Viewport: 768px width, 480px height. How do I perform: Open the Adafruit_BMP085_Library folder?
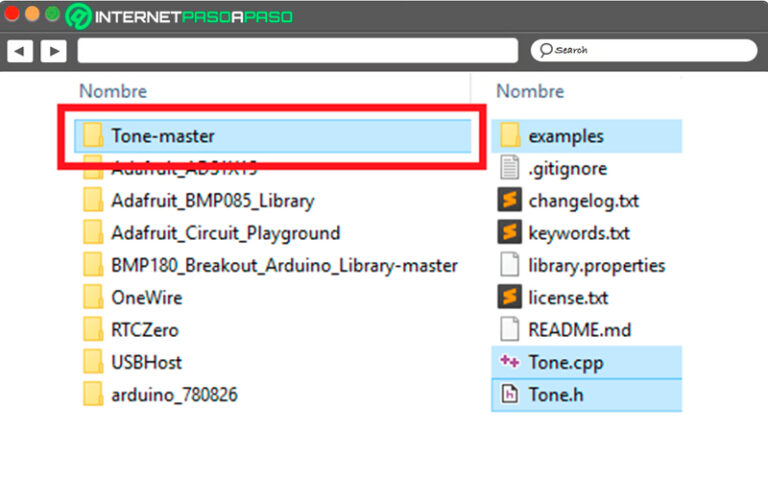[x=212, y=200]
